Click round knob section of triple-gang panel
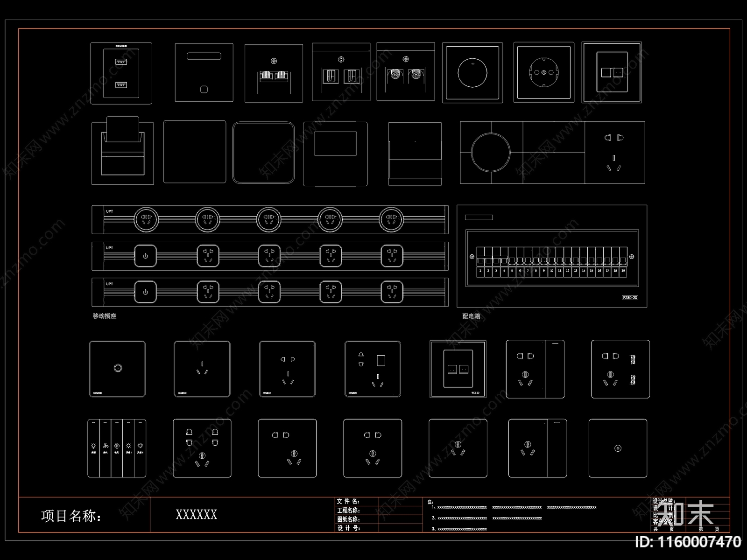 (491, 153)
